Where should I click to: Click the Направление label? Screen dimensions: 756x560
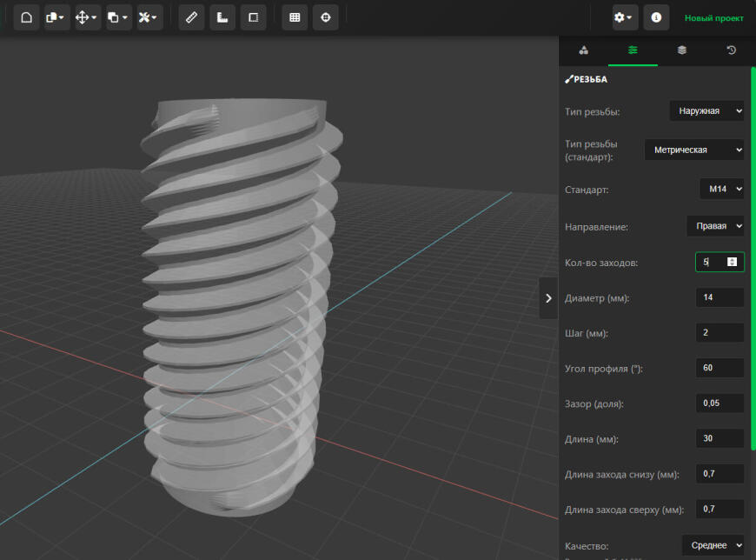pyautogui.click(x=596, y=227)
